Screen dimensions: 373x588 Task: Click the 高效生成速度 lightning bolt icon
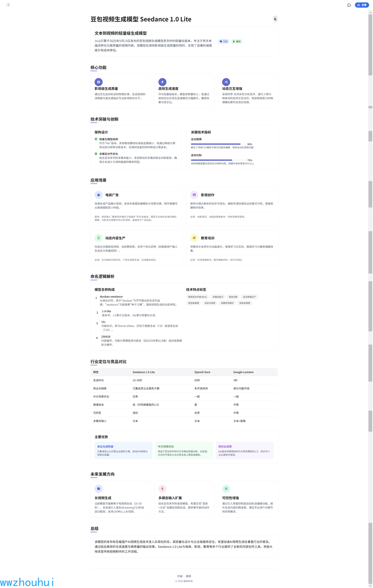point(162,82)
